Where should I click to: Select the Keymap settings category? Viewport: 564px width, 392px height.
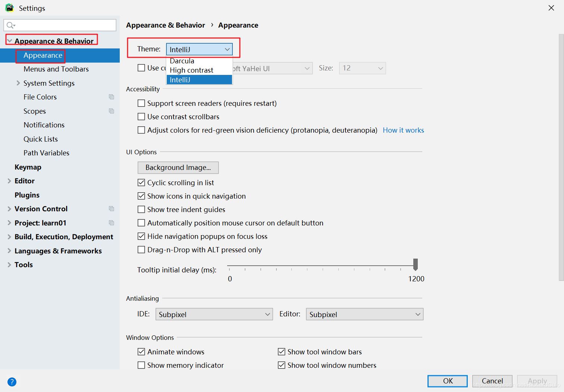28,167
